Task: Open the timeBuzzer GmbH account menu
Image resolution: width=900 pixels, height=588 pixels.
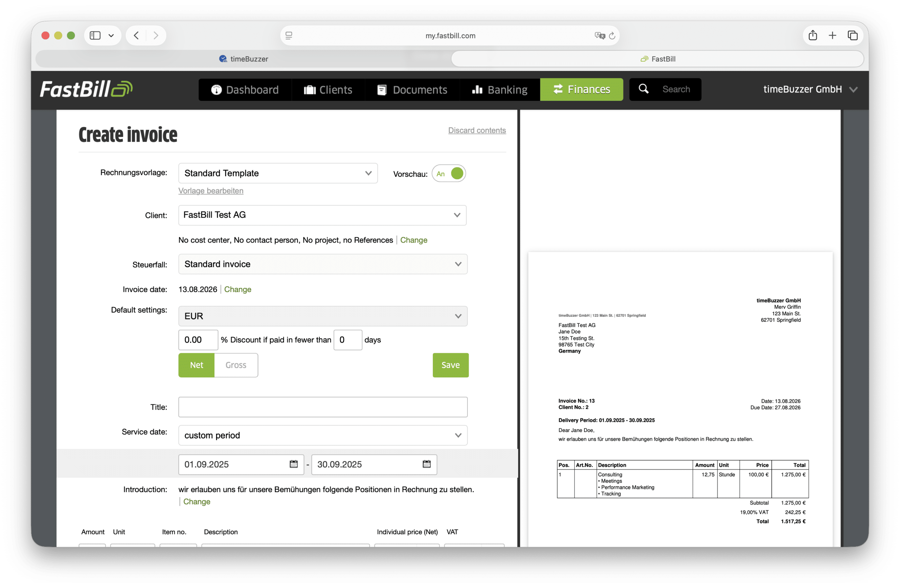Action: pos(810,89)
